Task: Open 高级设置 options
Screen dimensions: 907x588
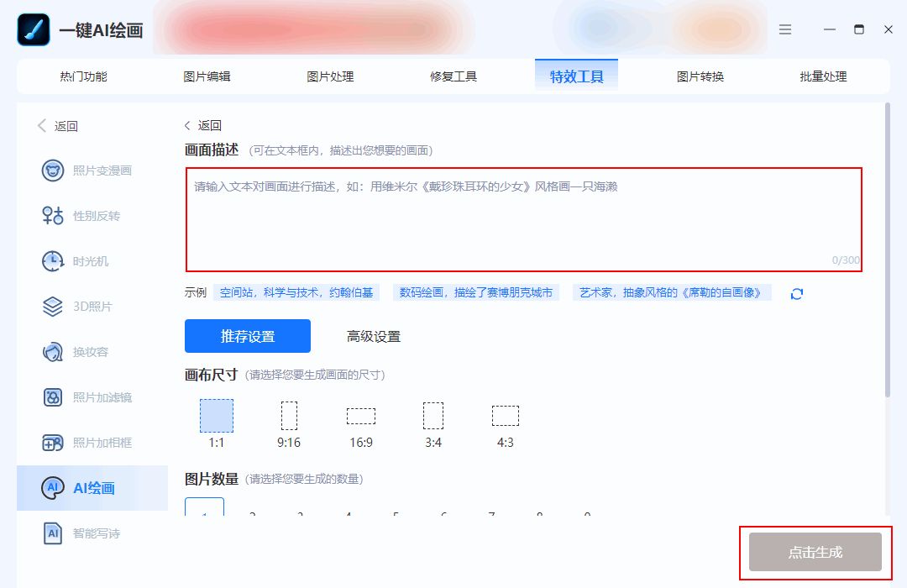Action: point(373,336)
